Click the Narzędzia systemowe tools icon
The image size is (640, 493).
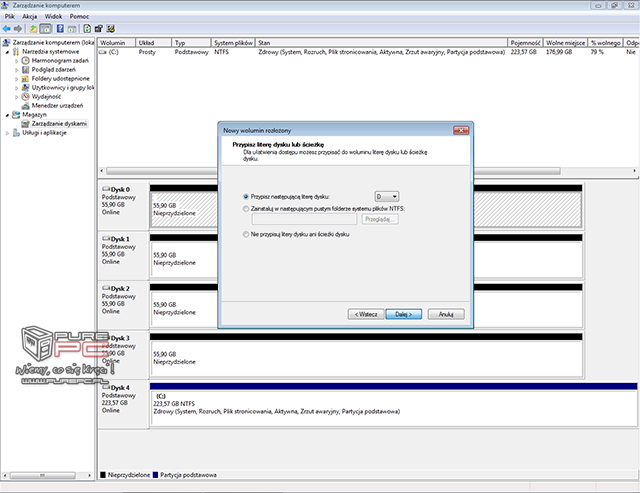(16, 51)
